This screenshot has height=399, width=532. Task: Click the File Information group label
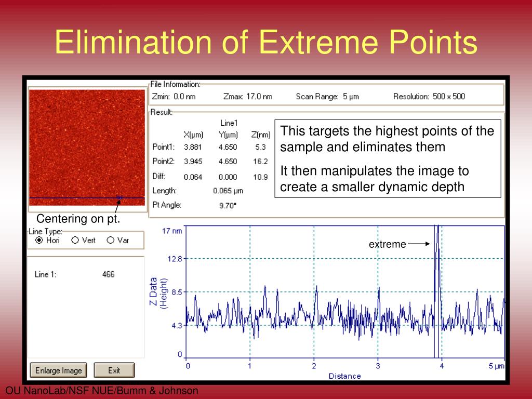pos(176,84)
